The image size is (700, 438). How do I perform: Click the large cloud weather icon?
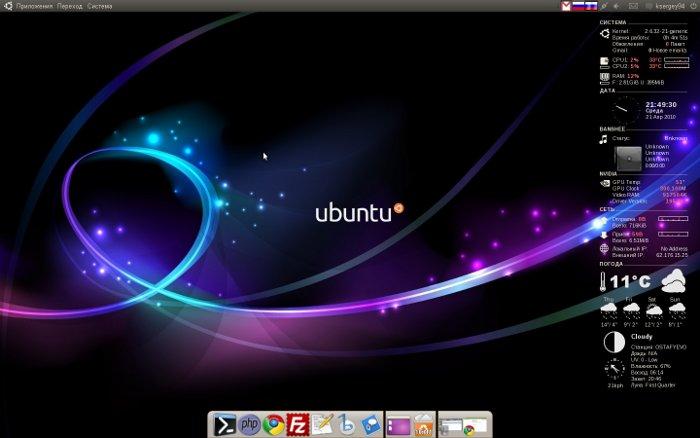pos(673,281)
